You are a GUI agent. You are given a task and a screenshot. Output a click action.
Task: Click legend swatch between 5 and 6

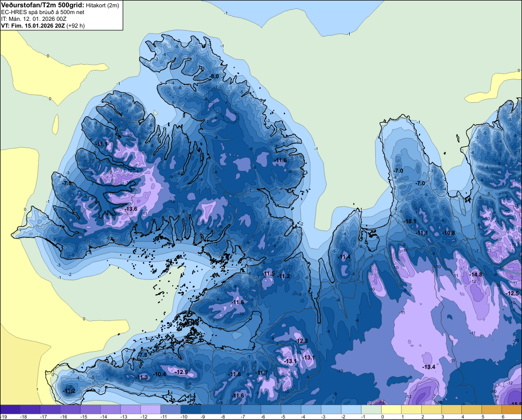[491, 410]
